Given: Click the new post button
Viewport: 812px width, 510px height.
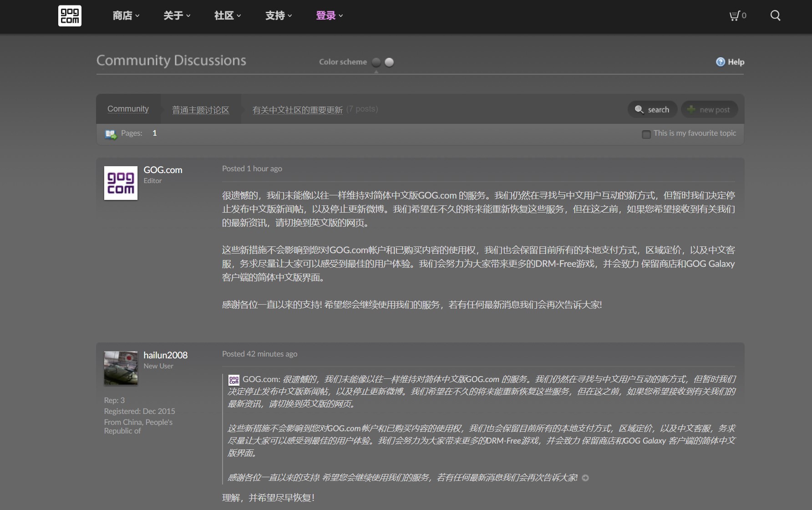Looking at the screenshot, I should point(709,109).
